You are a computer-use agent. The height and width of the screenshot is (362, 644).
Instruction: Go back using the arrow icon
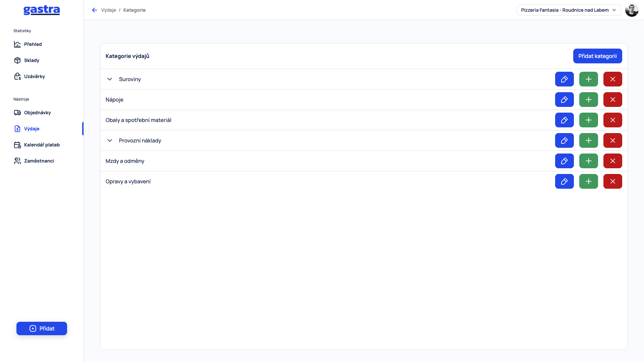pyautogui.click(x=95, y=10)
